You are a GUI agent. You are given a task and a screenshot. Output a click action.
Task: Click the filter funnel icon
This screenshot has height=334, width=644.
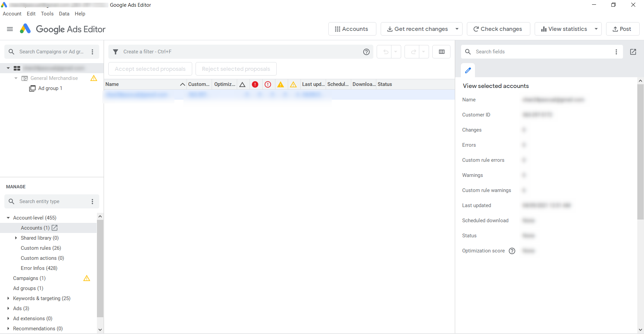(x=115, y=52)
